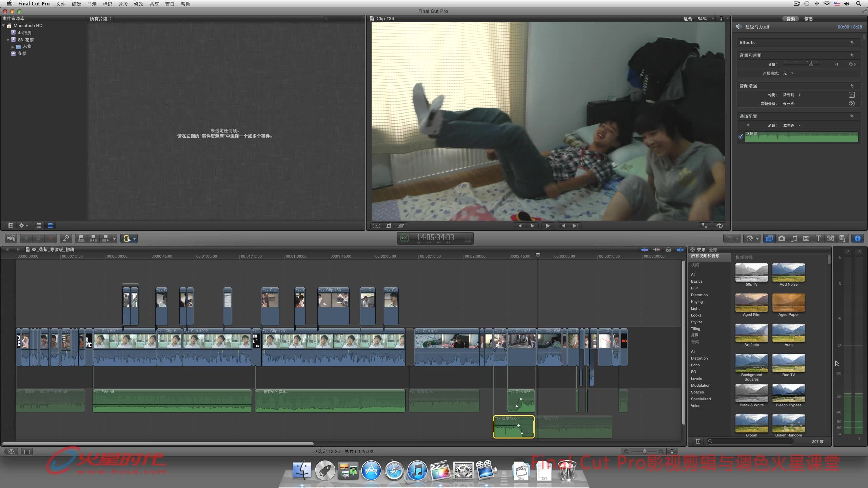
Task: Select the Keying effects category
Action: click(x=697, y=302)
